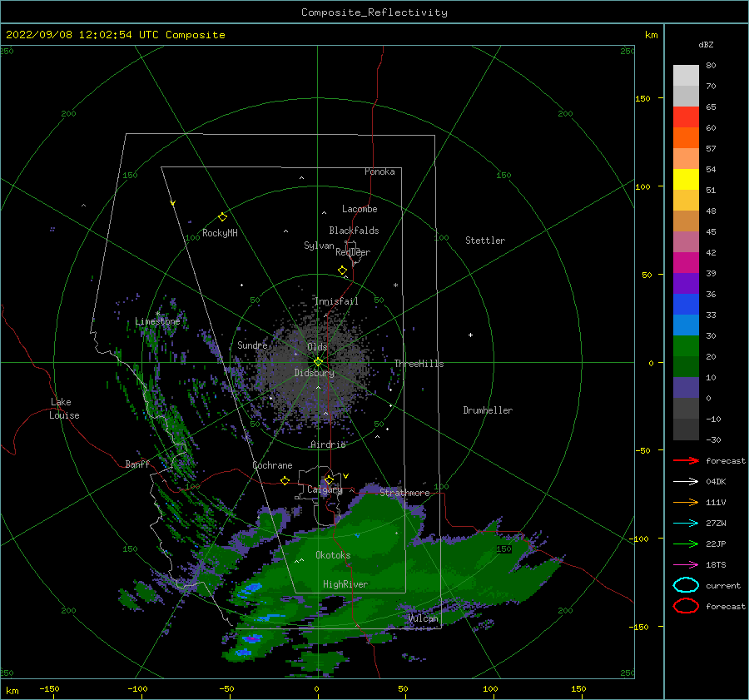Viewport: 749px width, 700px height.
Task: Click the Strathmore label
Action: 404,492
